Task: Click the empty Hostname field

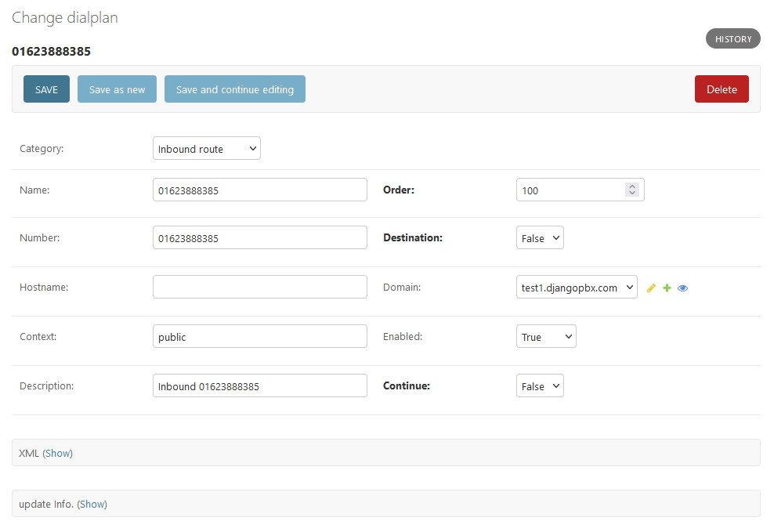Action: coord(259,287)
